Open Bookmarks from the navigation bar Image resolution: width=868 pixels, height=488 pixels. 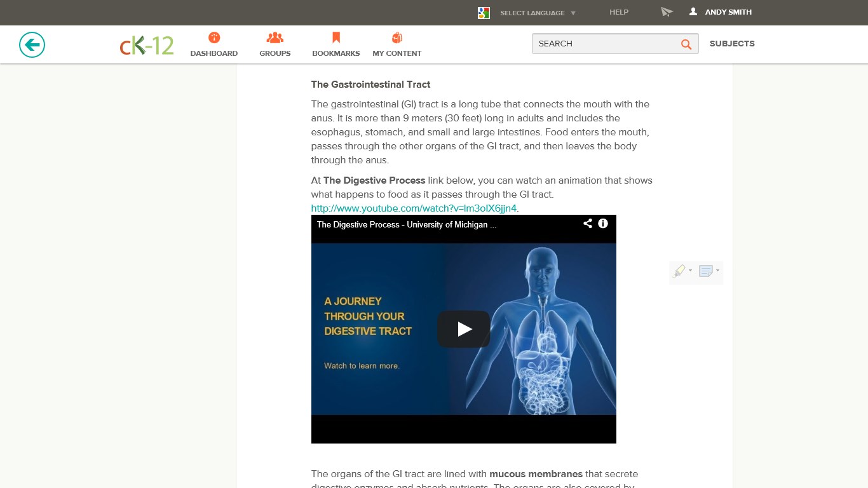point(336,44)
